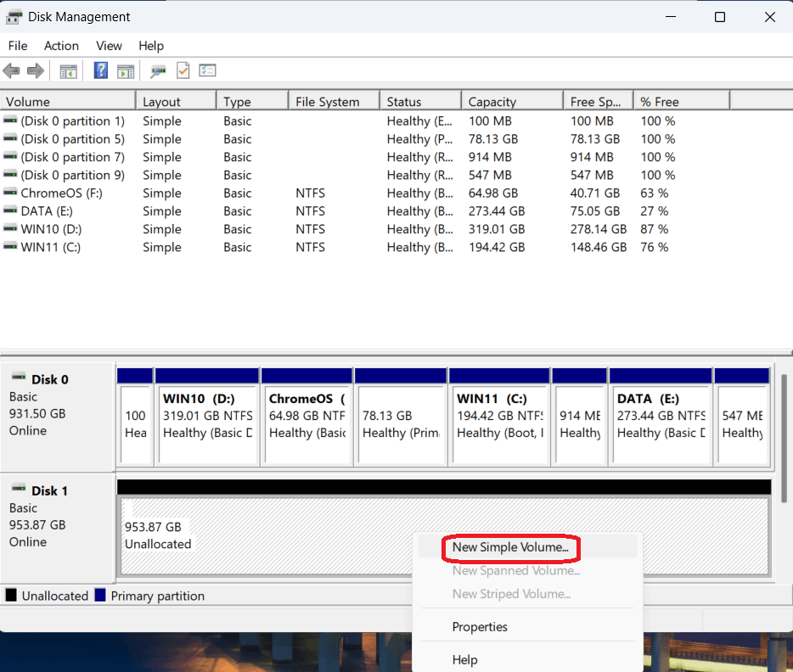Open the blue Help toolbar icon
This screenshot has width=793, height=672.
(x=101, y=71)
